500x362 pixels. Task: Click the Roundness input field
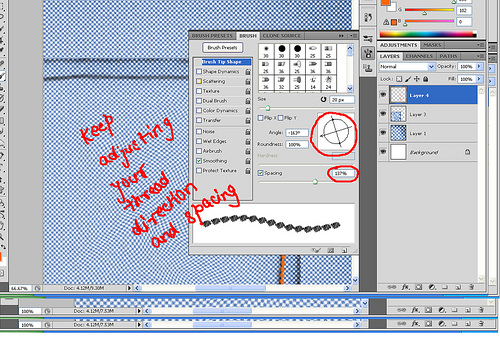(297, 145)
